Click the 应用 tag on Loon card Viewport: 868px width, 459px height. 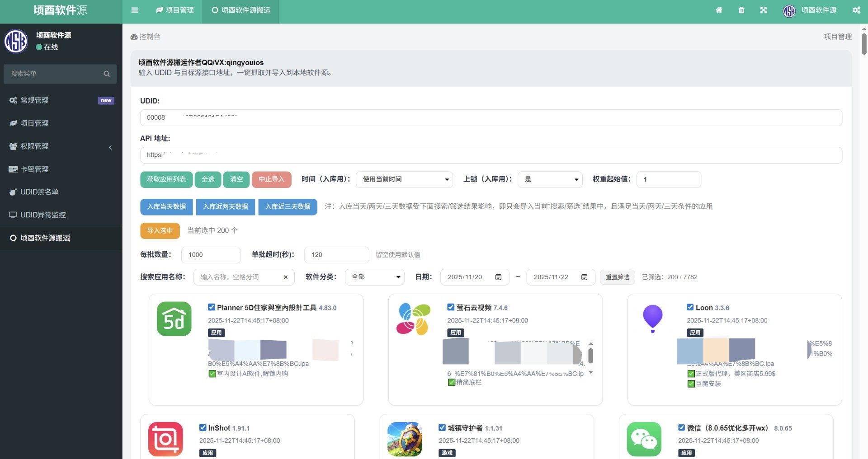tap(695, 333)
